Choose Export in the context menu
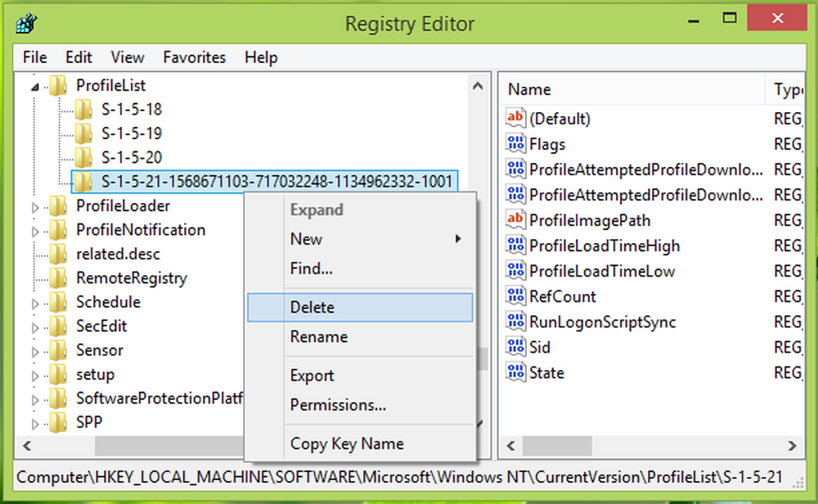818x504 pixels. 360,376
